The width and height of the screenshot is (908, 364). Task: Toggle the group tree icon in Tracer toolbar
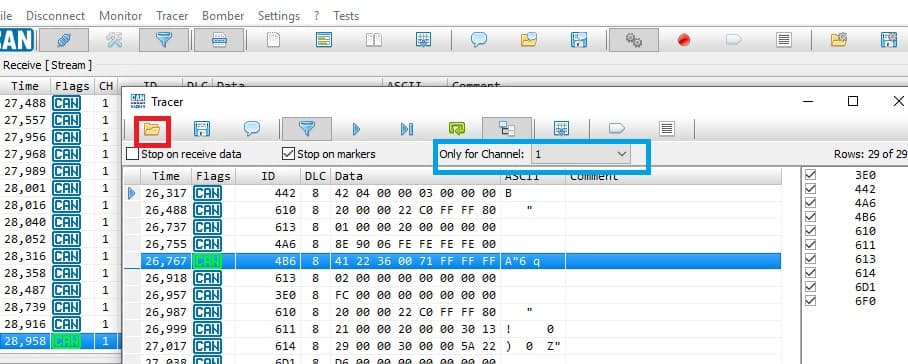(x=507, y=129)
